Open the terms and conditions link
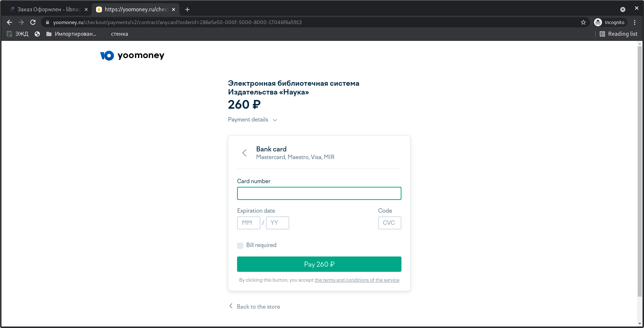Image resolution: width=644 pixels, height=328 pixels. 357,280
